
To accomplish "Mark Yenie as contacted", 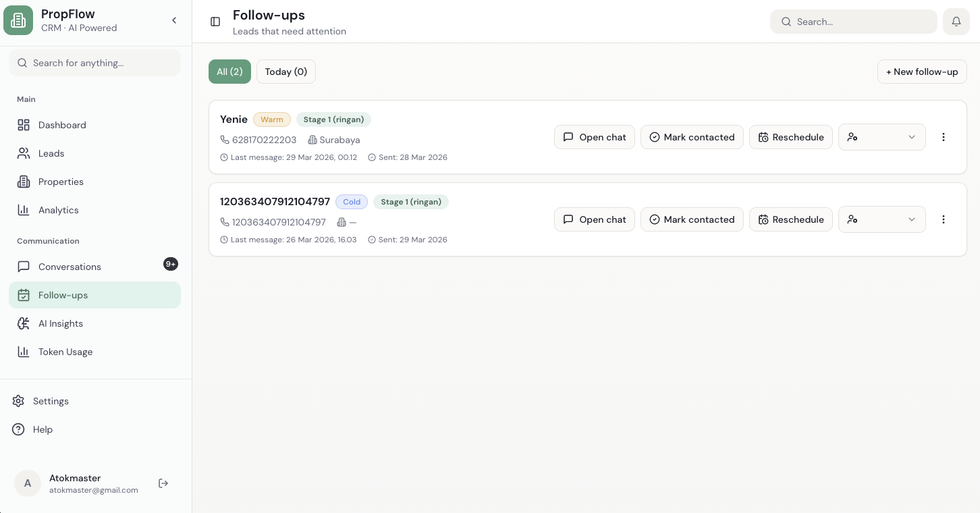I will [x=692, y=137].
